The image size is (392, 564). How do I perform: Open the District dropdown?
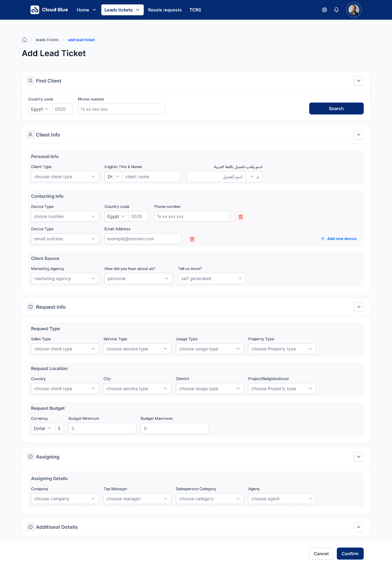pyautogui.click(x=210, y=389)
